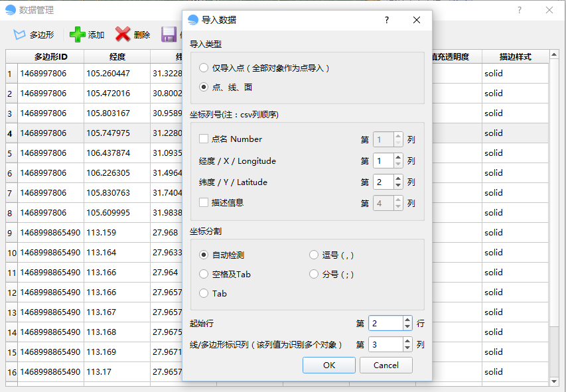Click the green plus add (添加) icon
The width and height of the screenshot is (566, 392).
78,34
